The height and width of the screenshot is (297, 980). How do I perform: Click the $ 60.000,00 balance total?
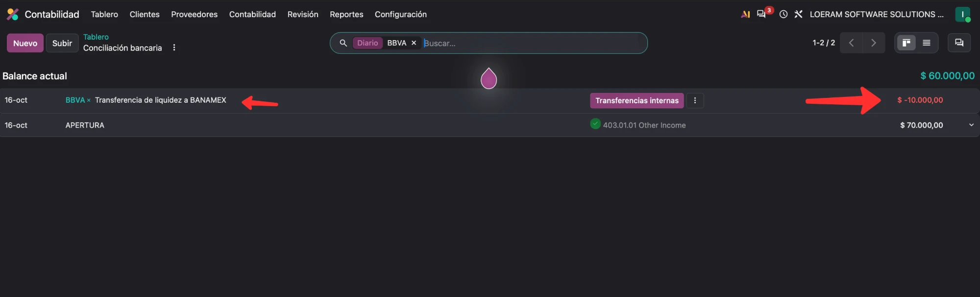coord(947,76)
